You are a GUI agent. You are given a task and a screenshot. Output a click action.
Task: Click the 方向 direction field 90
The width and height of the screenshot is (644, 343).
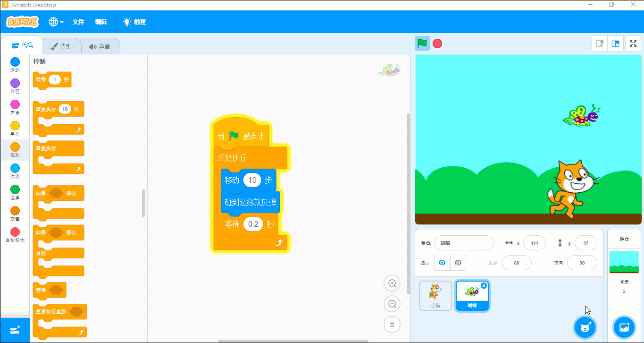tap(582, 263)
